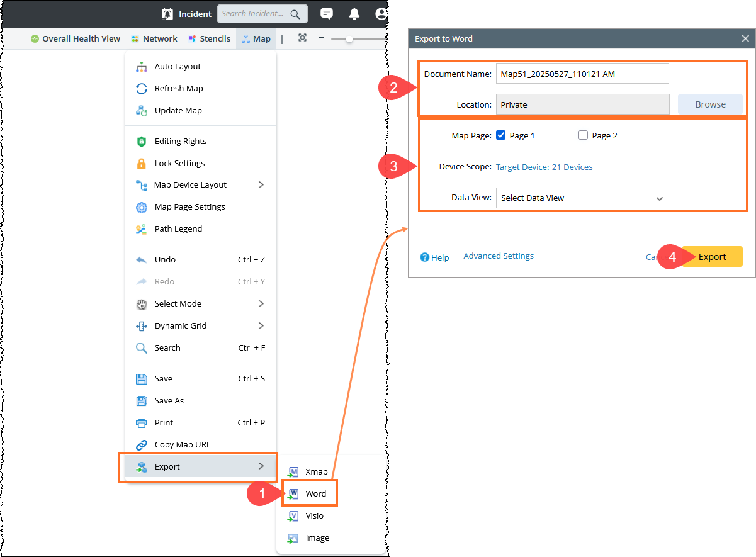Click the Map Page Settings gear icon
The image size is (756, 557).
coord(142,207)
